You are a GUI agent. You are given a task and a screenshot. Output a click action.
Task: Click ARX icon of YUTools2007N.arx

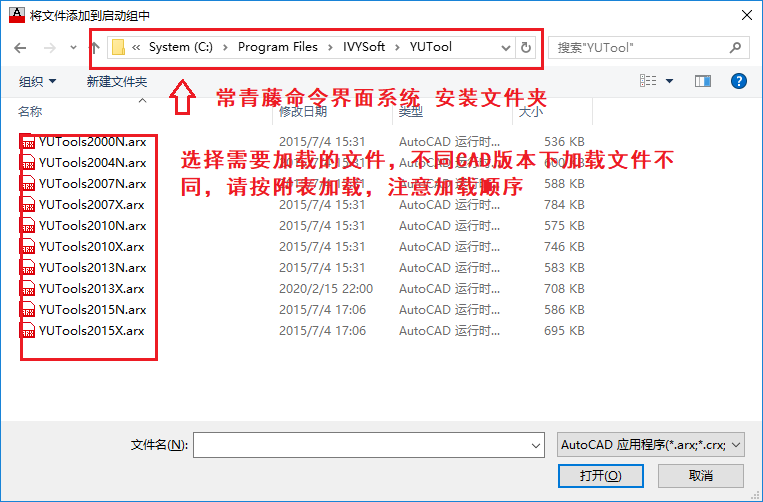[28, 183]
